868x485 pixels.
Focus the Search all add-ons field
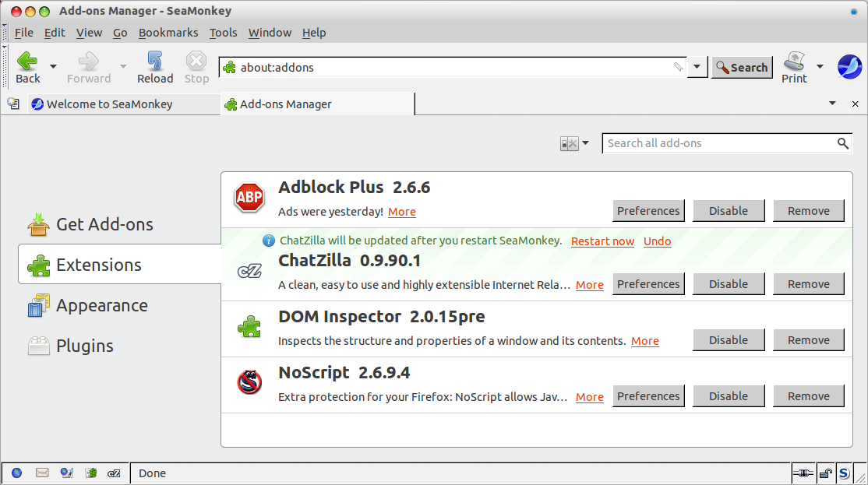click(727, 143)
